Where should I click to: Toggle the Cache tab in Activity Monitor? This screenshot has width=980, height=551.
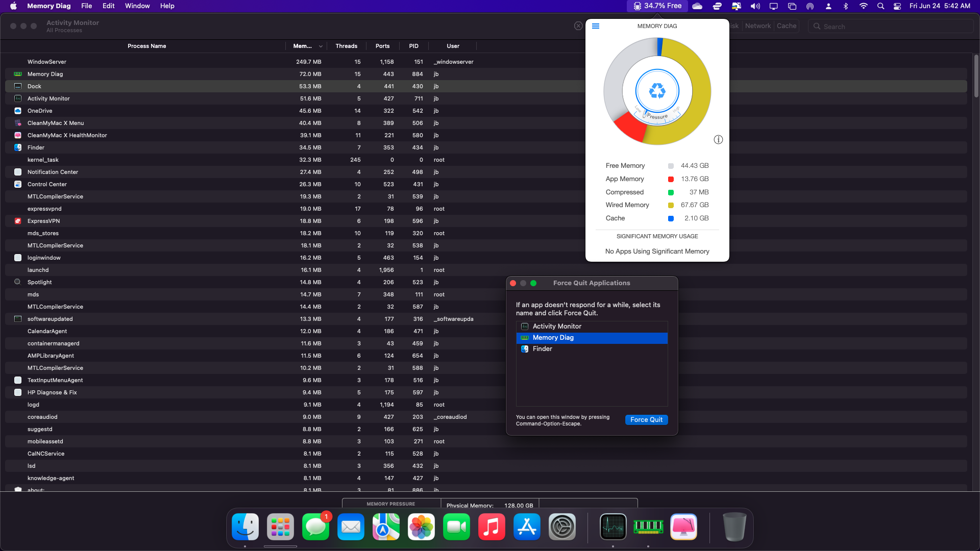(x=786, y=26)
